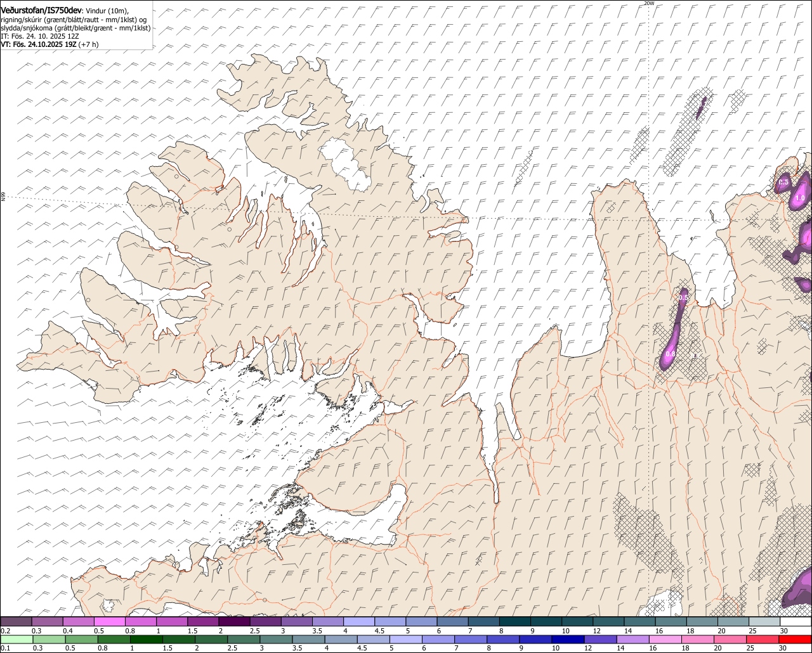Click the purple snowfall blob over the northern peninsula

point(674,330)
